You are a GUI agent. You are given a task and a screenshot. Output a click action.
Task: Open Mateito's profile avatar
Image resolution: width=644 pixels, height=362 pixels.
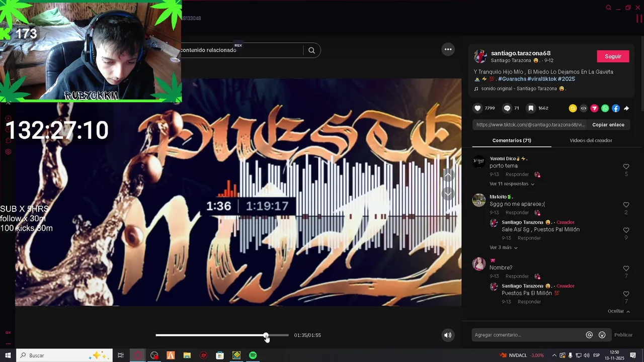click(x=479, y=200)
